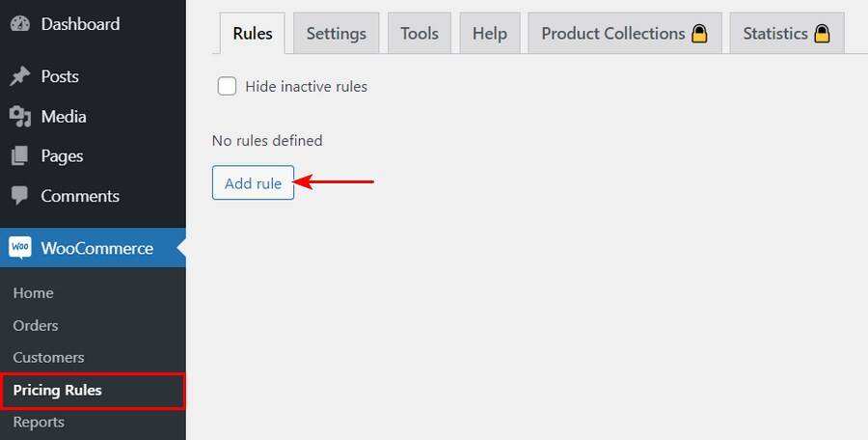Click the Pages document icon
Image resolution: width=868 pixels, height=440 pixels.
[20, 156]
